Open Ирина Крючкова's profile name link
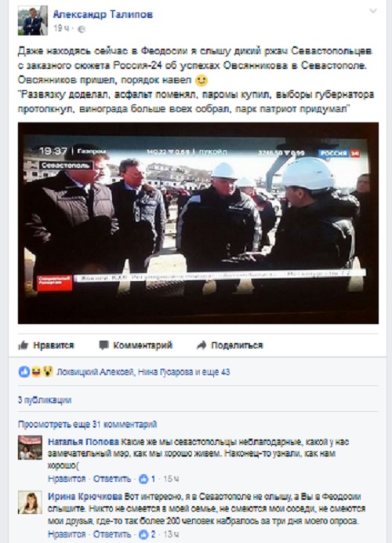Viewport: 392px width, 543px height. pos(85,497)
